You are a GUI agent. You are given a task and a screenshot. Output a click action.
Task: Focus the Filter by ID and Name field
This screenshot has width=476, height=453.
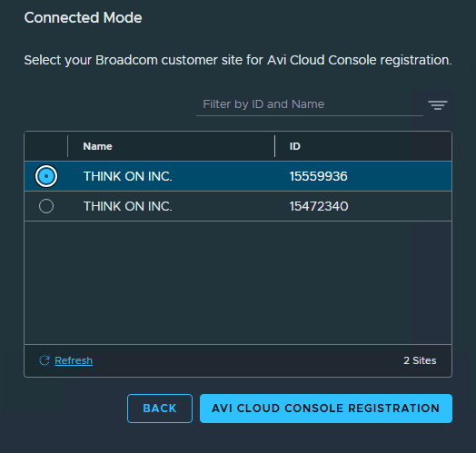310,104
